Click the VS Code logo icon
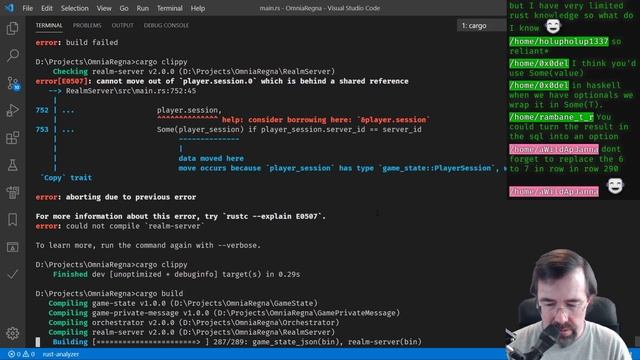The width and height of the screenshot is (640, 360). pyautogui.click(x=9, y=8)
